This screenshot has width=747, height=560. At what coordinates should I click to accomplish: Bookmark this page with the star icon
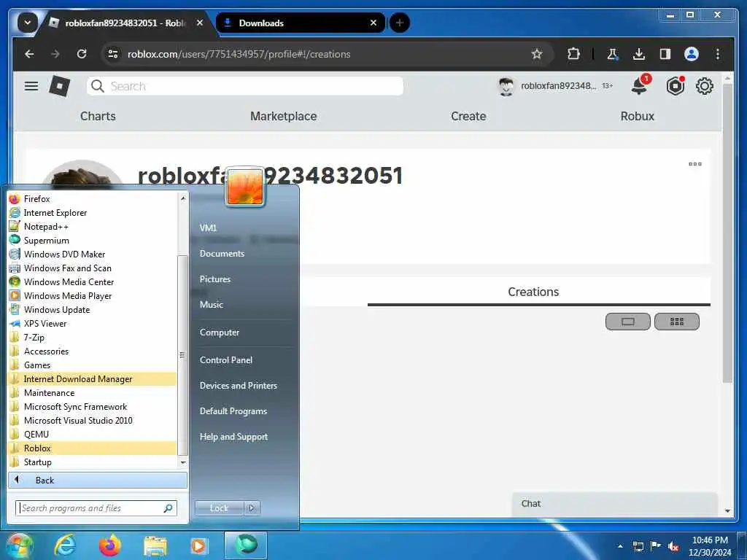[537, 54]
